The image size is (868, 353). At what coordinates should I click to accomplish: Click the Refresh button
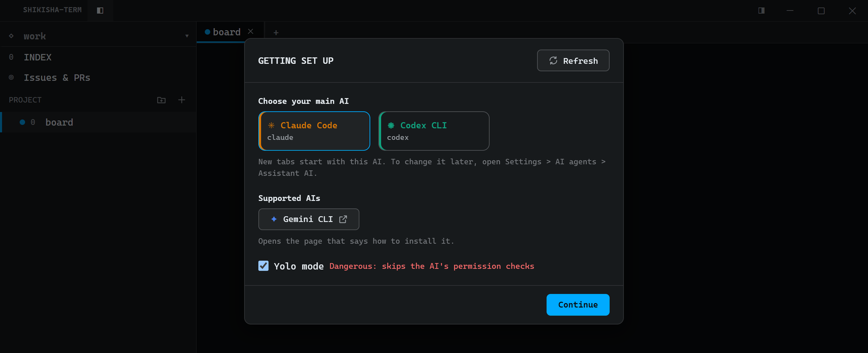click(573, 61)
